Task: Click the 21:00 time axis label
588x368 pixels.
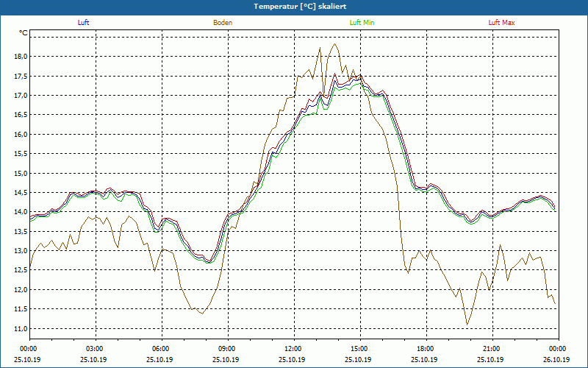Action: pyautogui.click(x=490, y=349)
